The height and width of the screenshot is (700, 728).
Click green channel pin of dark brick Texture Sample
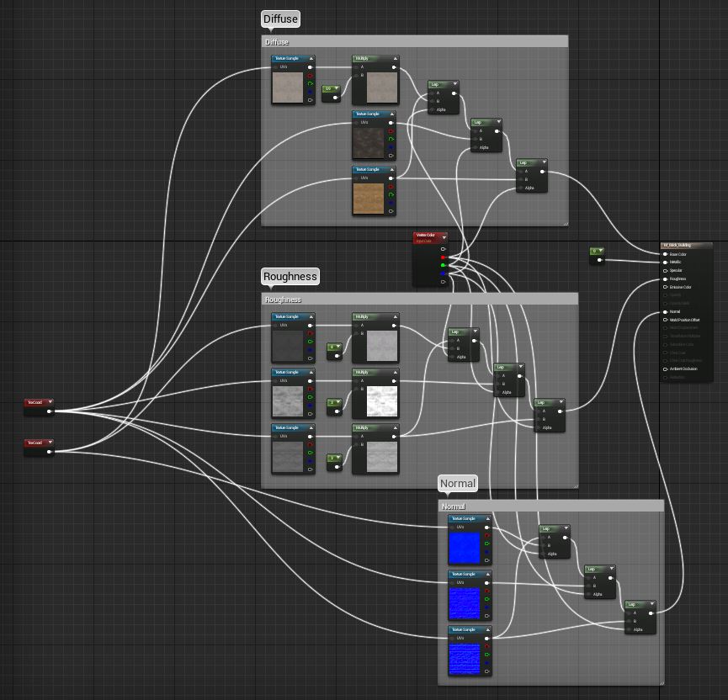pyautogui.click(x=391, y=140)
